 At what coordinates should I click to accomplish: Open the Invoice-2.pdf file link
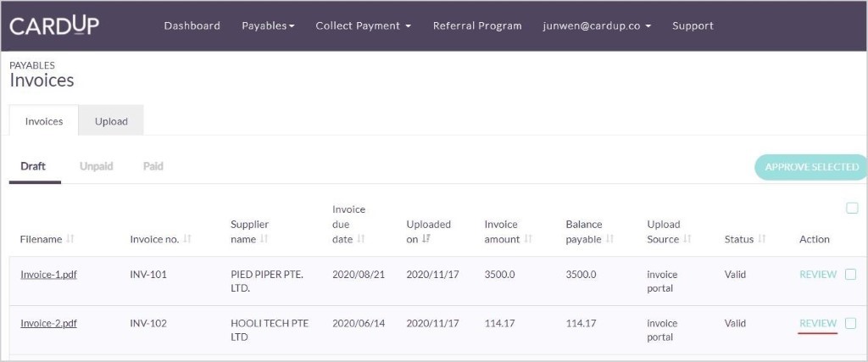point(48,323)
